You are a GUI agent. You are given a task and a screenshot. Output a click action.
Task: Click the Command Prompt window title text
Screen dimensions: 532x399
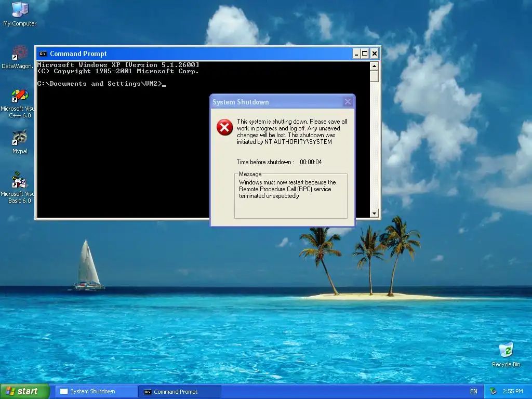click(x=78, y=54)
